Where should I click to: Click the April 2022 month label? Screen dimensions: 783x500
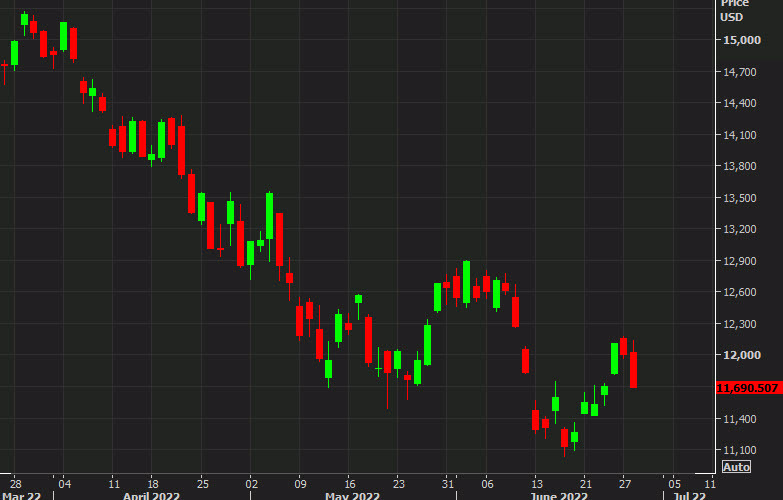tap(151, 496)
